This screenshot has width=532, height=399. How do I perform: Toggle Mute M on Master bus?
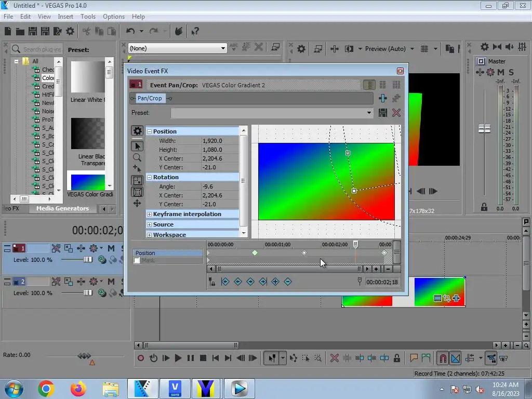click(501, 72)
